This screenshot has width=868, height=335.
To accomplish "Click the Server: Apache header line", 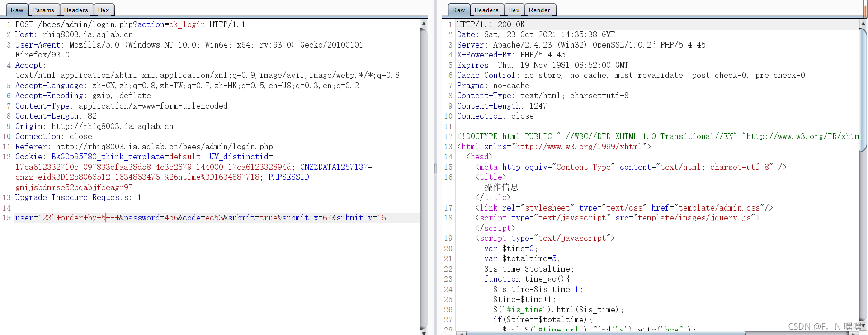I will pos(581,45).
